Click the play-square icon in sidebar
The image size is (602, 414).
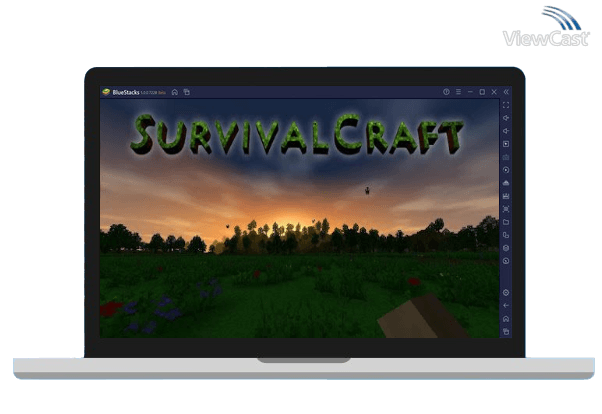pyautogui.click(x=506, y=144)
